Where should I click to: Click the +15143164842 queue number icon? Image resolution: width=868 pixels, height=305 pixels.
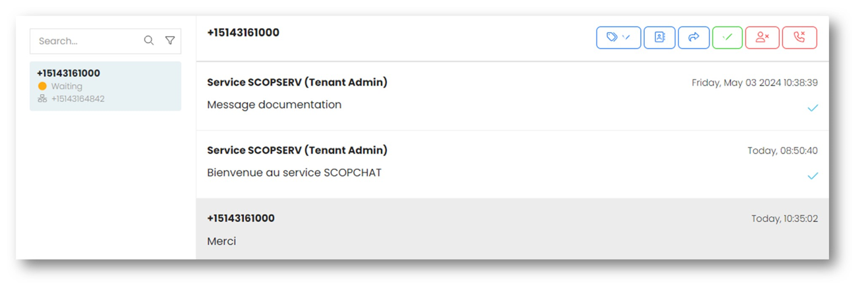[x=42, y=99]
